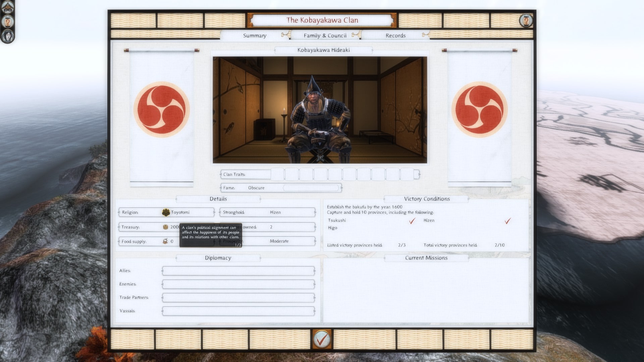Click the Trade Partners list field
Screen dimensions: 644x362
click(x=238, y=298)
